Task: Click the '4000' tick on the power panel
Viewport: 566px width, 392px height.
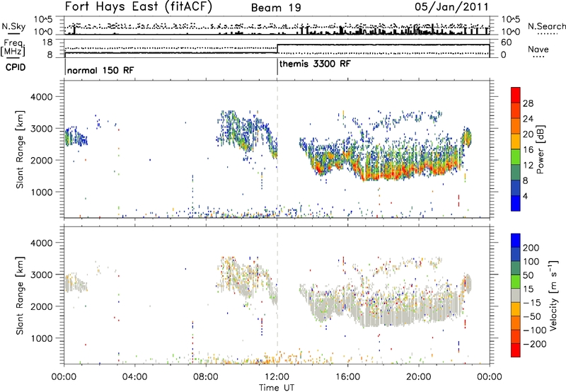Action: click(41, 97)
